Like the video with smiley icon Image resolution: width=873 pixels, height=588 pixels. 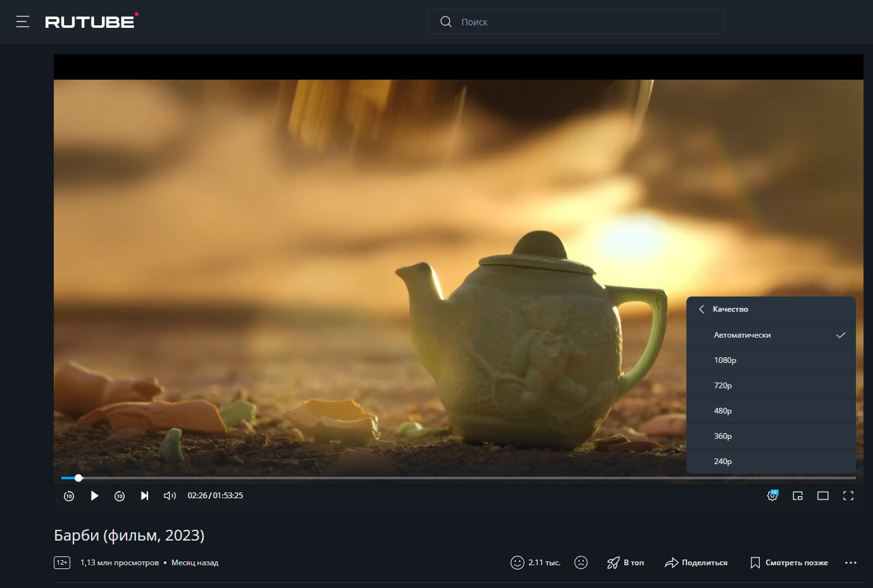pos(517,563)
